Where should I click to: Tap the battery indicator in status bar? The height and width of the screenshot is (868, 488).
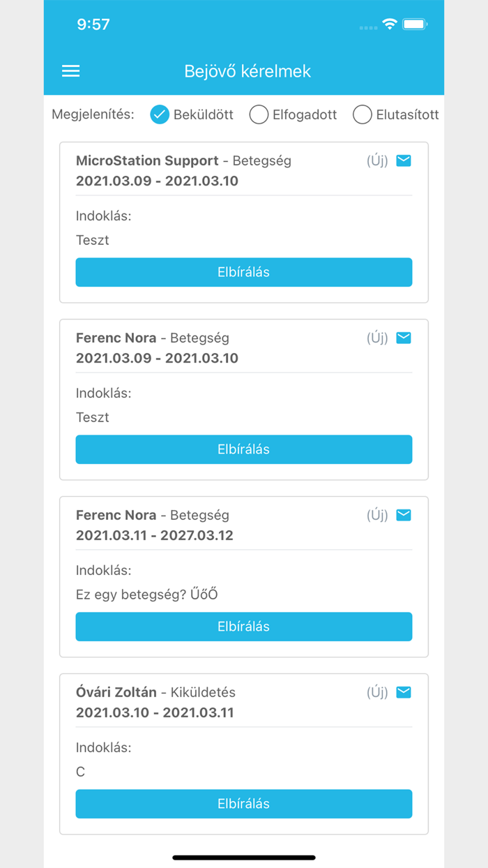(415, 24)
